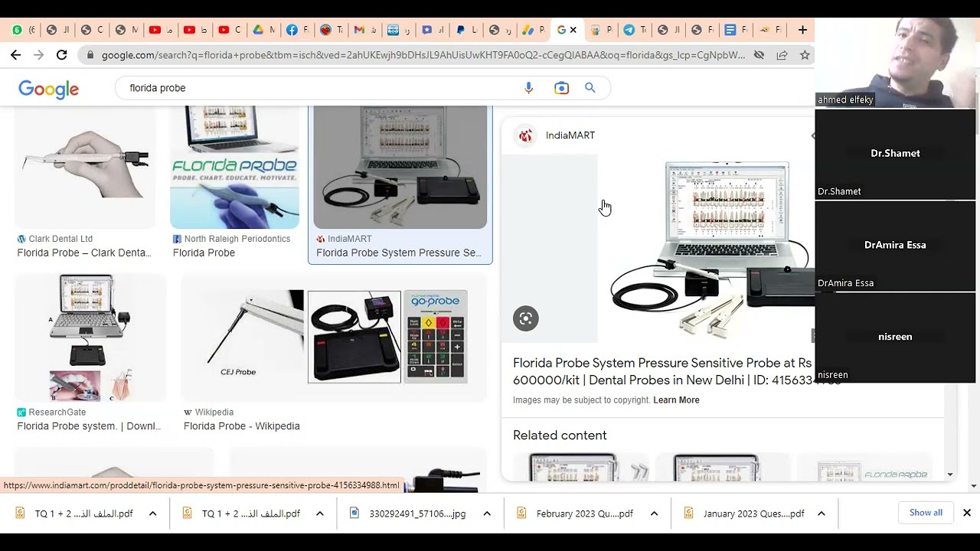Click 'ResearchGate' source label

(57, 412)
